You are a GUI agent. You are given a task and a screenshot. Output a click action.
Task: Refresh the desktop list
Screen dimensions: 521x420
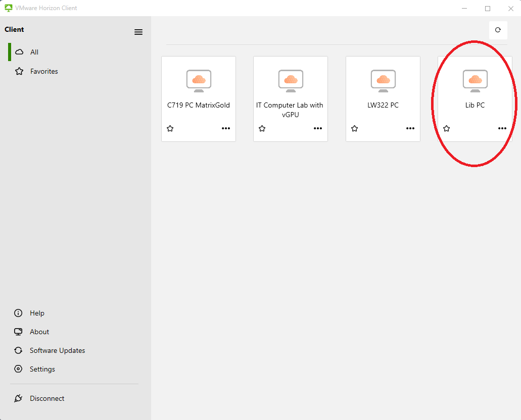pyautogui.click(x=498, y=30)
